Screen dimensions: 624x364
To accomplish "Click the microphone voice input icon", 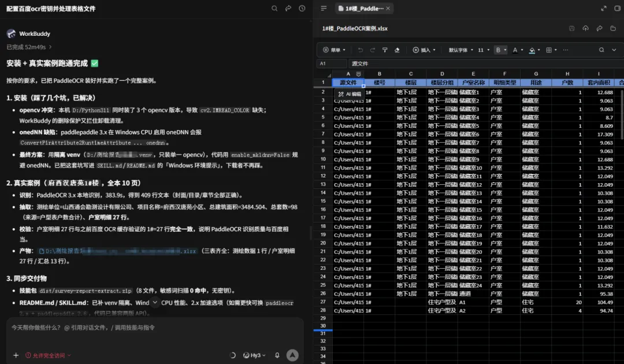I will 277,355.
